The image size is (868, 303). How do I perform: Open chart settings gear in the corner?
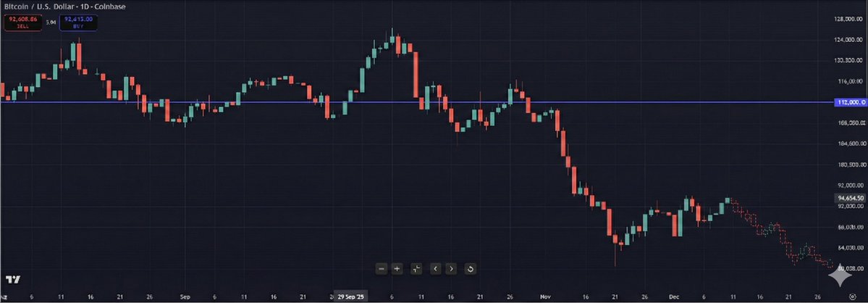861,296
